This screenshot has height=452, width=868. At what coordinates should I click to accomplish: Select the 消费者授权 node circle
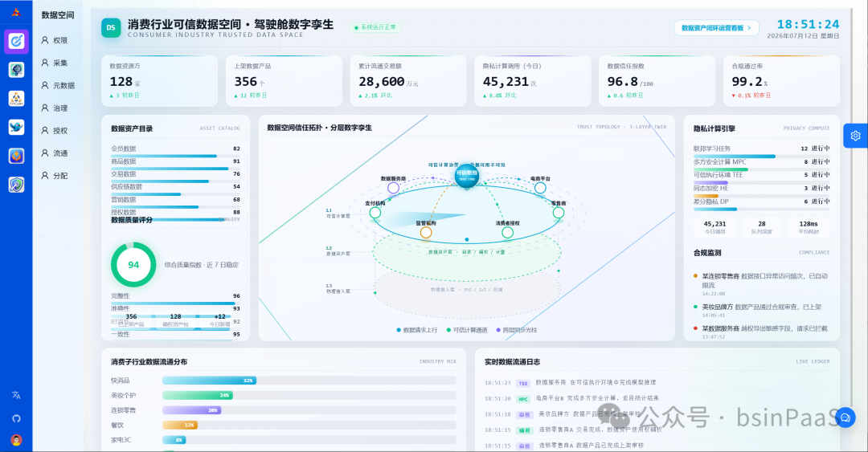point(507,232)
